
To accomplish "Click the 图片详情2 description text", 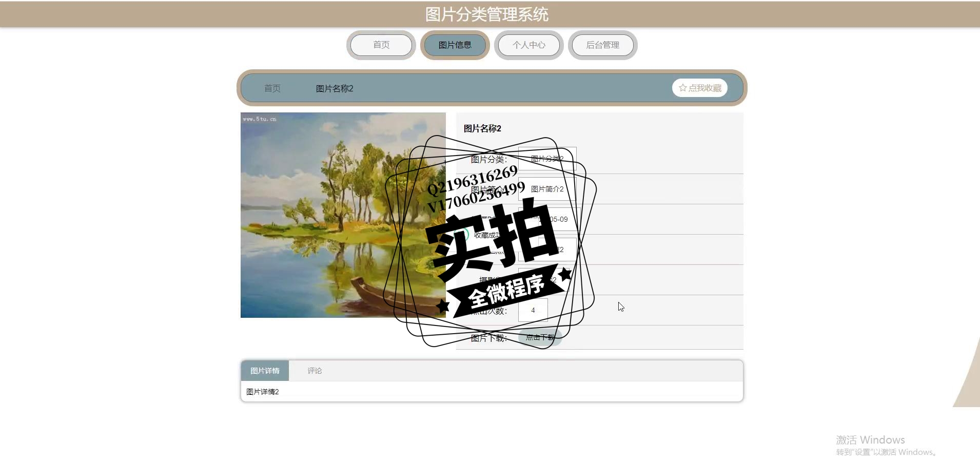I will click(263, 392).
